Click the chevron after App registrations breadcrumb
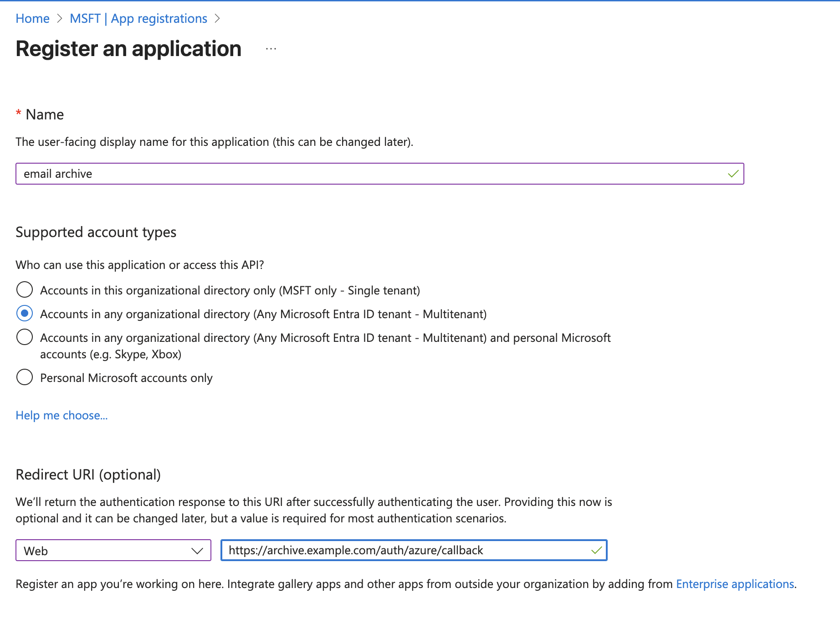840x619 pixels. point(217,19)
